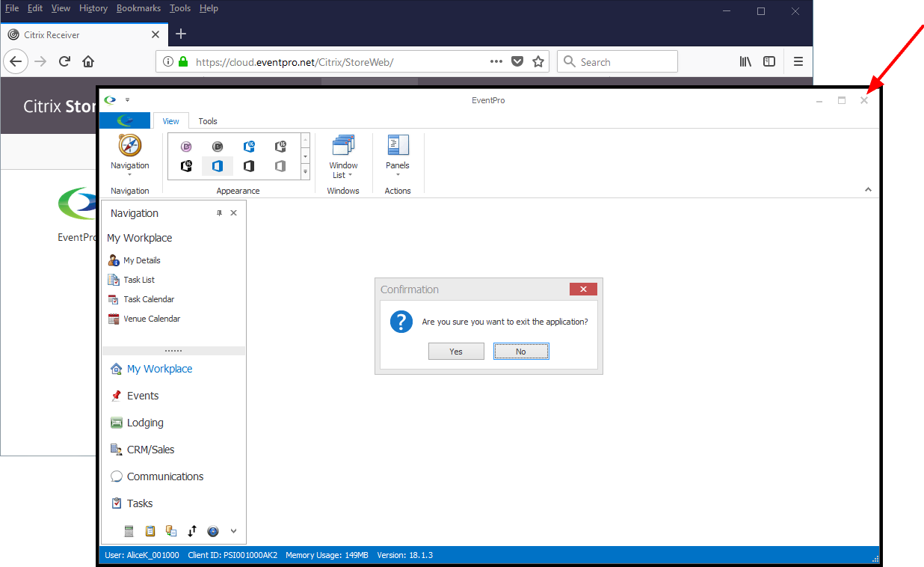
Task: Click EventPro logo icon in title bar
Action: pos(111,99)
